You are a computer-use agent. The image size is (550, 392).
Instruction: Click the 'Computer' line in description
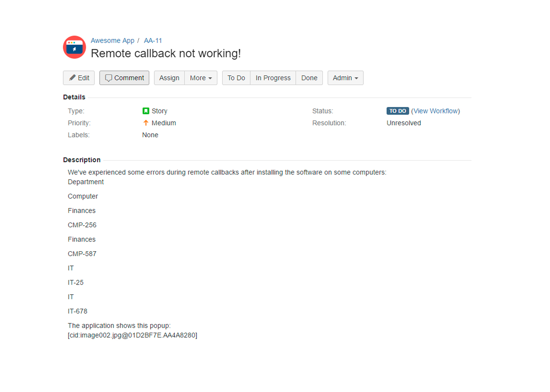coord(83,196)
